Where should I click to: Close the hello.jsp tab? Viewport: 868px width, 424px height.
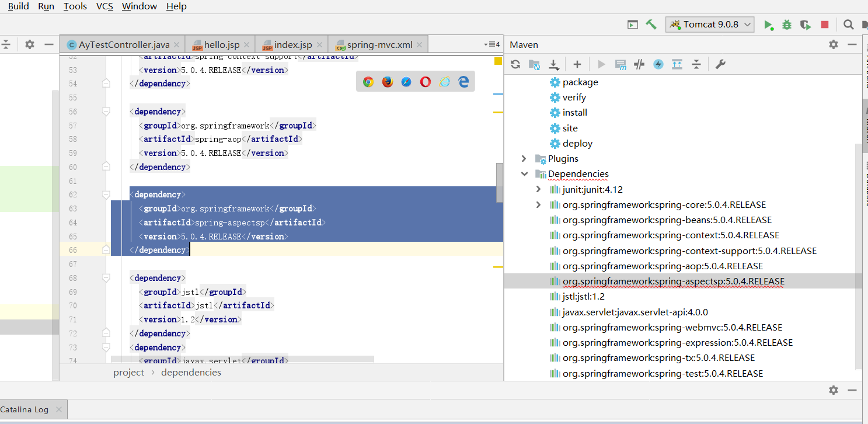coord(247,45)
